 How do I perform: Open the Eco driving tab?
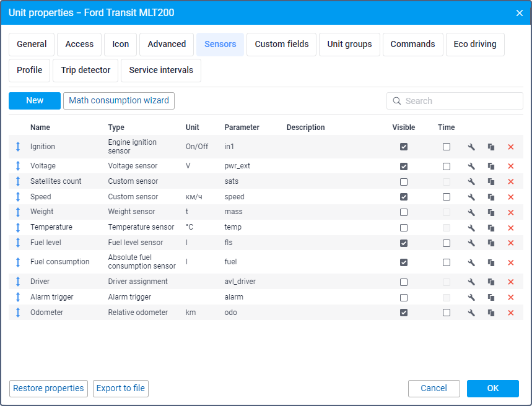[x=475, y=45]
